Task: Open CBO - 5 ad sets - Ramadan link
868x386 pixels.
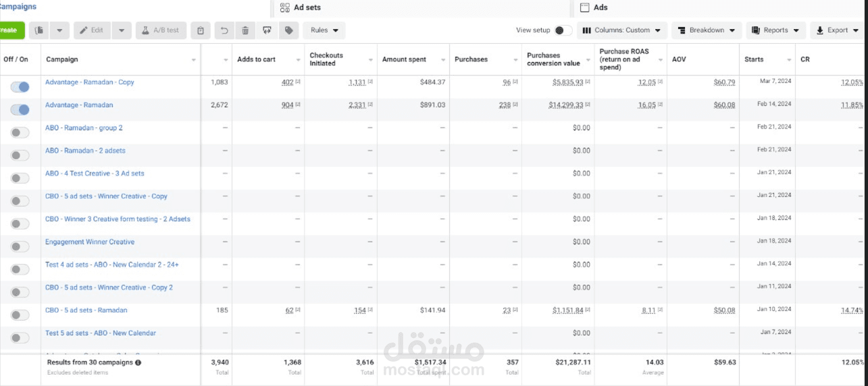Action: pyautogui.click(x=86, y=310)
